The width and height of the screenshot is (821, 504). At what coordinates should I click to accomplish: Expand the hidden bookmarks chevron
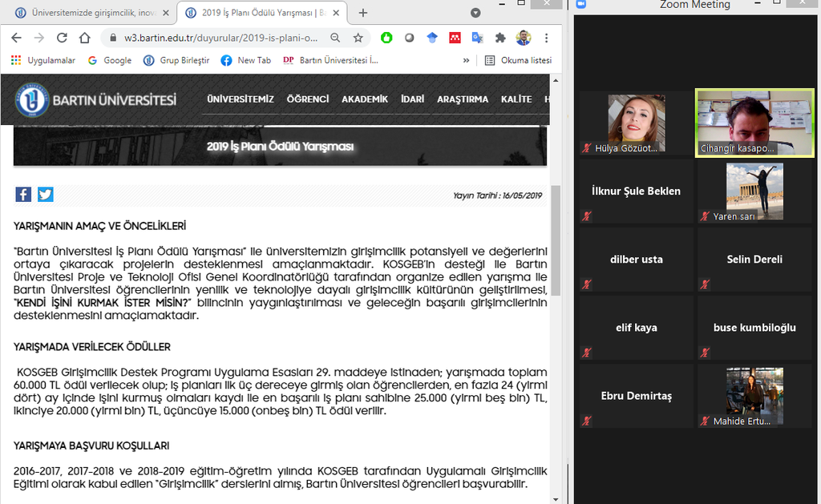[467, 60]
